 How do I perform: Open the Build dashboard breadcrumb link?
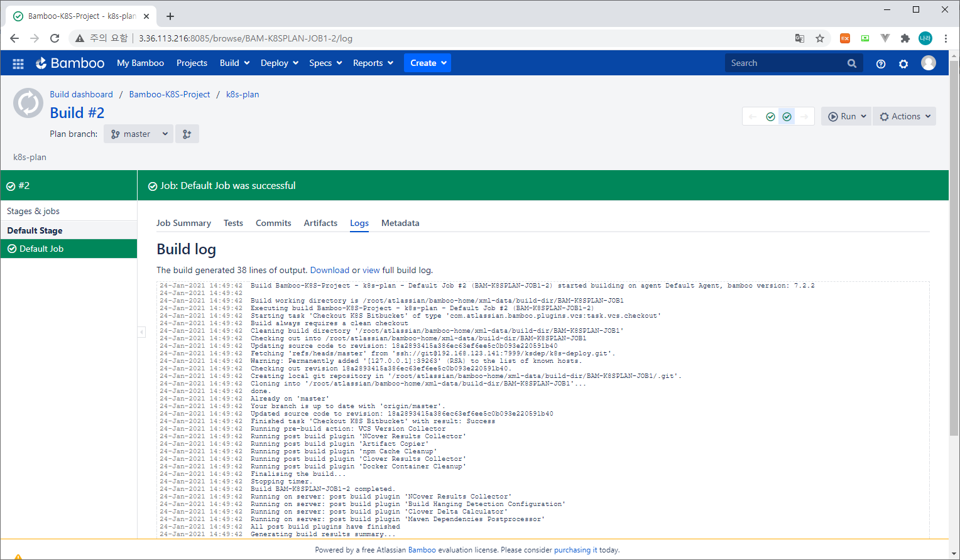click(x=82, y=94)
